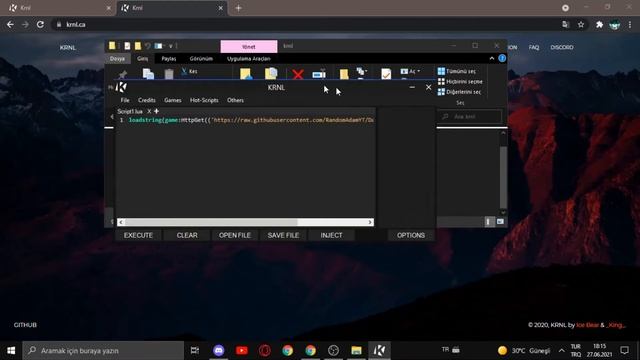This screenshot has width=640, height=360.
Task: Open the Giriş tab in File Explorer
Action: [142, 59]
